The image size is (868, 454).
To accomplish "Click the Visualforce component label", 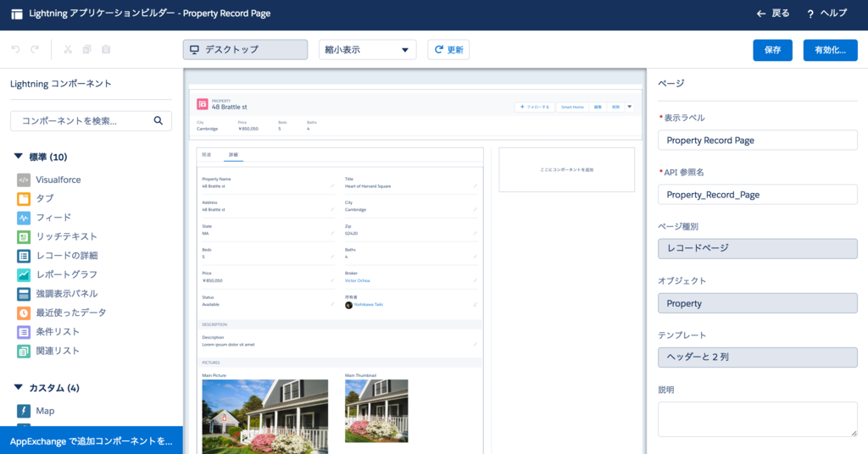I will (x=58, y=180).
